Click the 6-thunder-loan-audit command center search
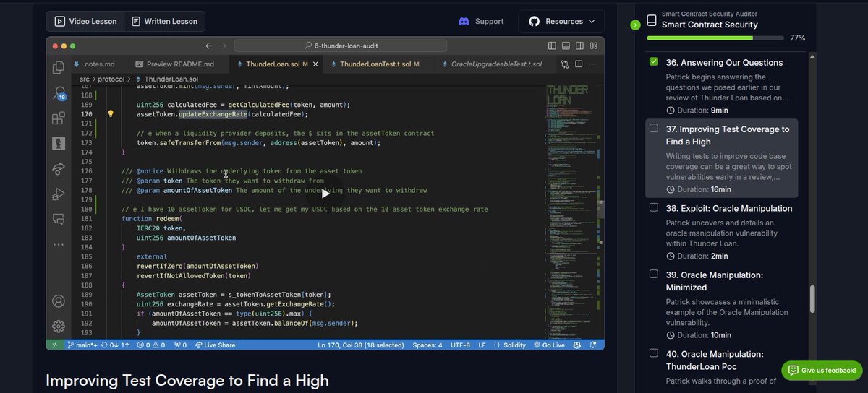The image size is (868, 393). 340,46
